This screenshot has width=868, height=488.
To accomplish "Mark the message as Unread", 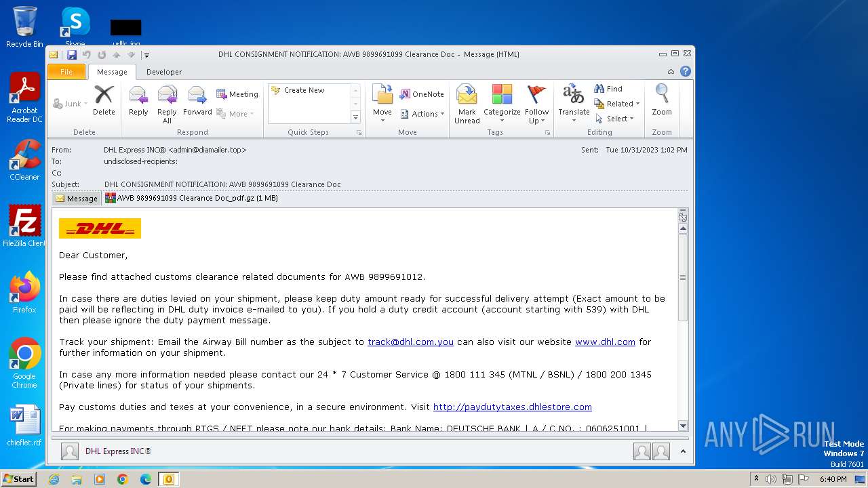I will (467, 104).
